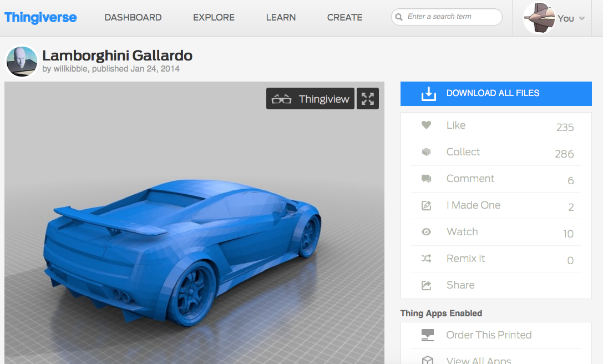Click the Order This Printed icon
The image size is (603, 364).
pyautogui.click(x=427, y=335)
